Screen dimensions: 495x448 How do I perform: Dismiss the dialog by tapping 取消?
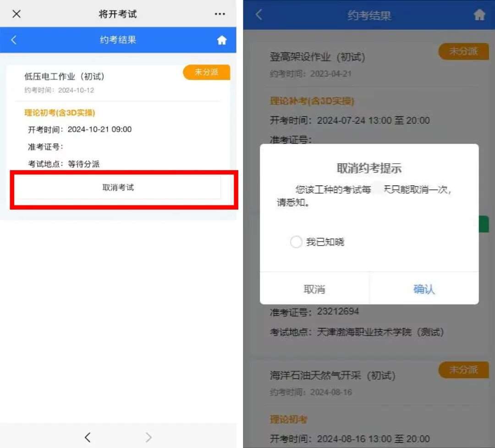pyautogui.click(x=314, y=288)
